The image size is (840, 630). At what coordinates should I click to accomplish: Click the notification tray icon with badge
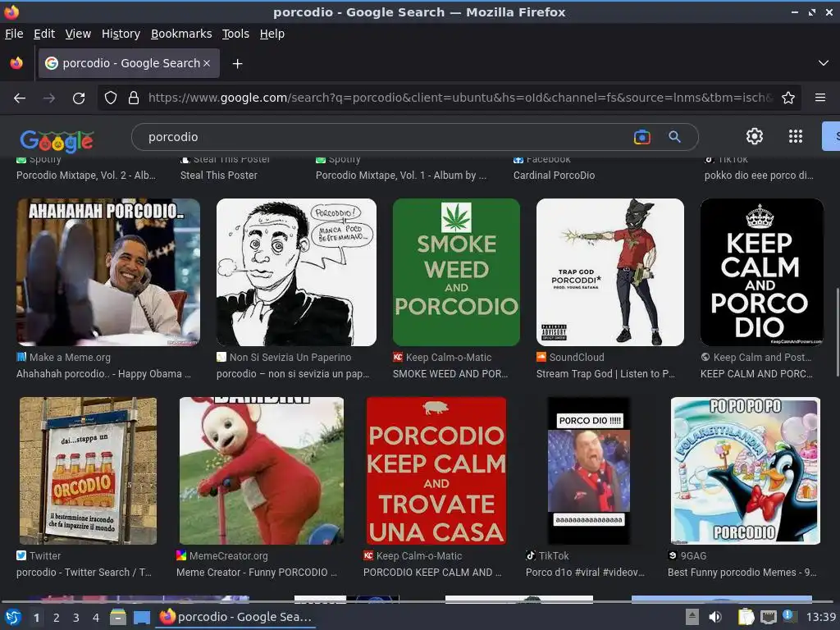788,616
